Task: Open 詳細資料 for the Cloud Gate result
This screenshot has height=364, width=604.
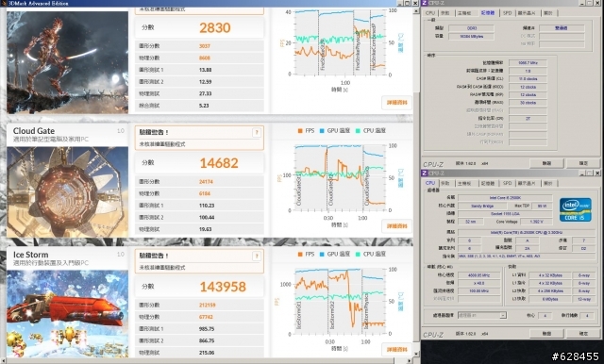Action: tap(396, 226)
